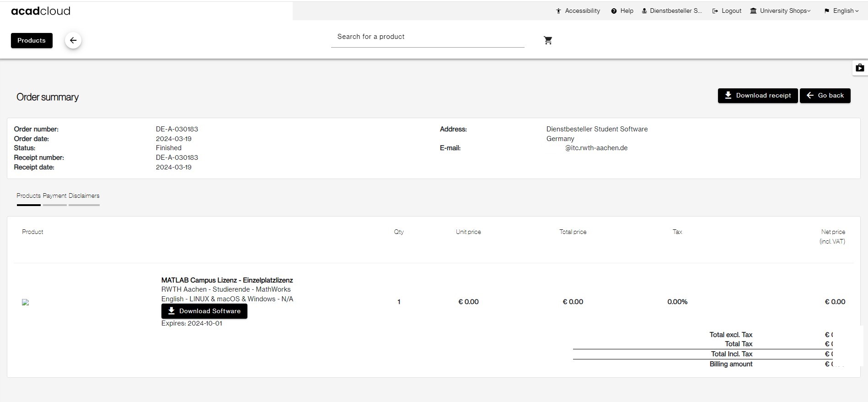This screenshot has width=868, height=402.
Task: Click the broken MATLAB product image
Action: point(26,302)
